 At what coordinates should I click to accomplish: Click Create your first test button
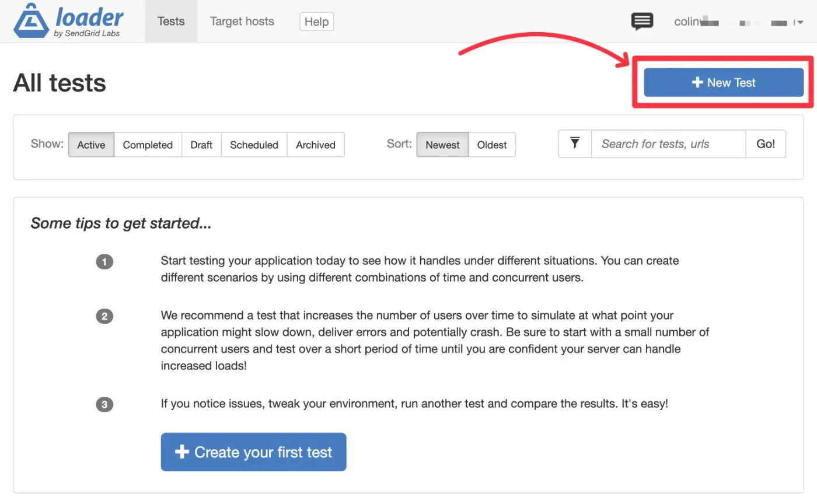click(254, 452)
